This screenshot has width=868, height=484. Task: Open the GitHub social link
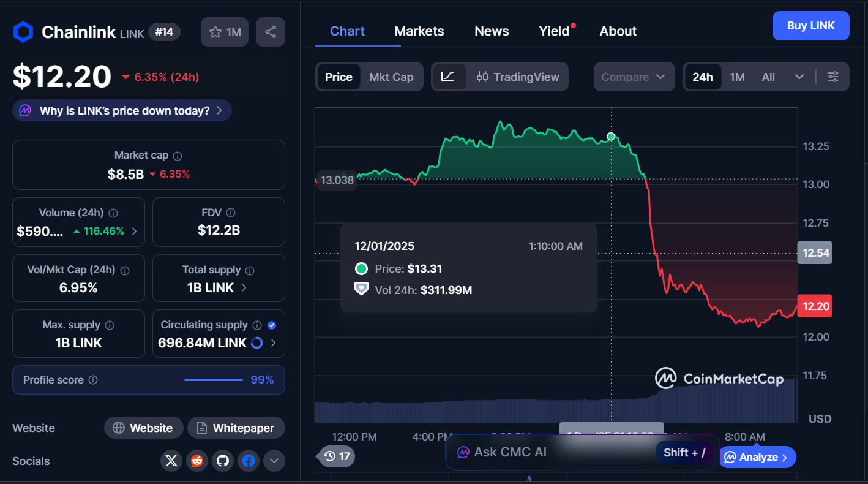(x=223, y=461)
